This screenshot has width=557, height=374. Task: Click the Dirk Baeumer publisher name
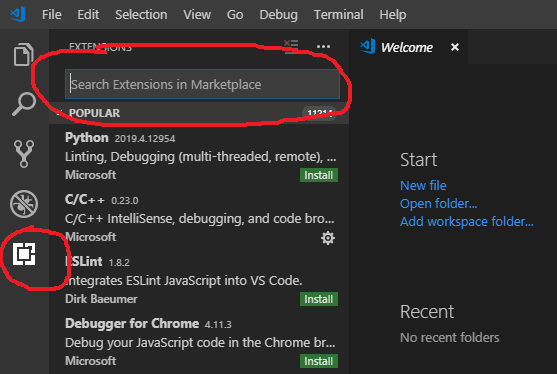coord(101,299)
